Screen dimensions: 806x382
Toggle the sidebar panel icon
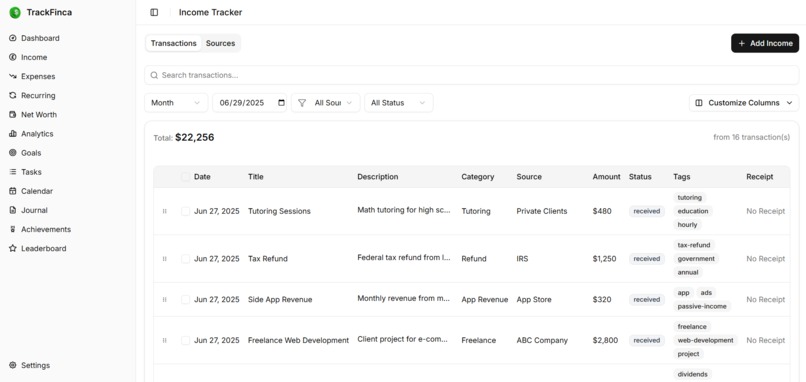coord(154,12)
